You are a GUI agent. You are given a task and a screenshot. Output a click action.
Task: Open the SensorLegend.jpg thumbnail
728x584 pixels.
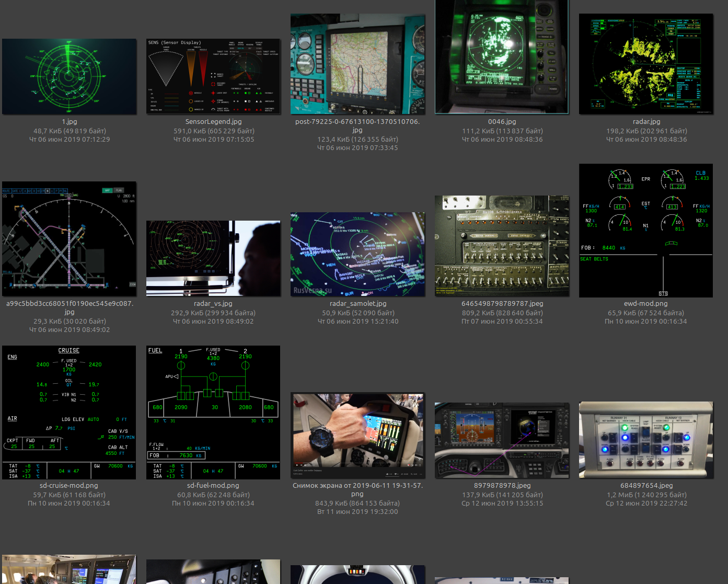click(213, 76)
